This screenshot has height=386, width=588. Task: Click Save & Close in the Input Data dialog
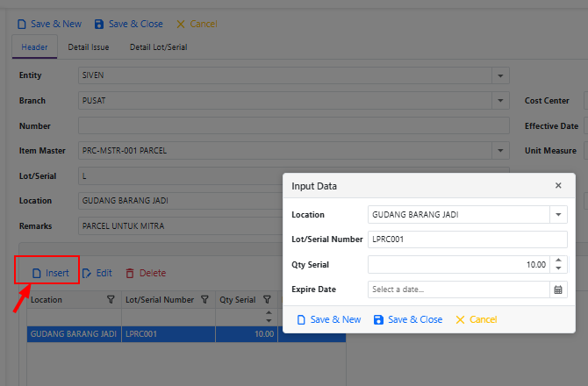coord(408,319)
